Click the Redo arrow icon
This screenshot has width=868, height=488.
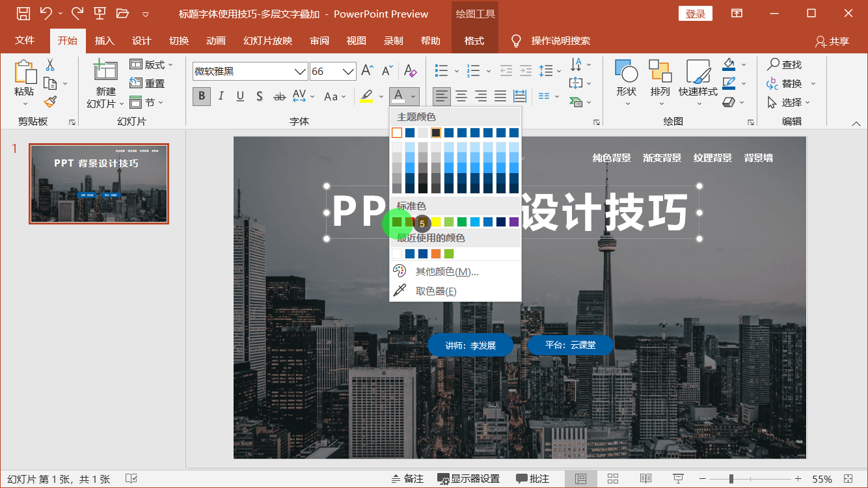coord(77,13)
